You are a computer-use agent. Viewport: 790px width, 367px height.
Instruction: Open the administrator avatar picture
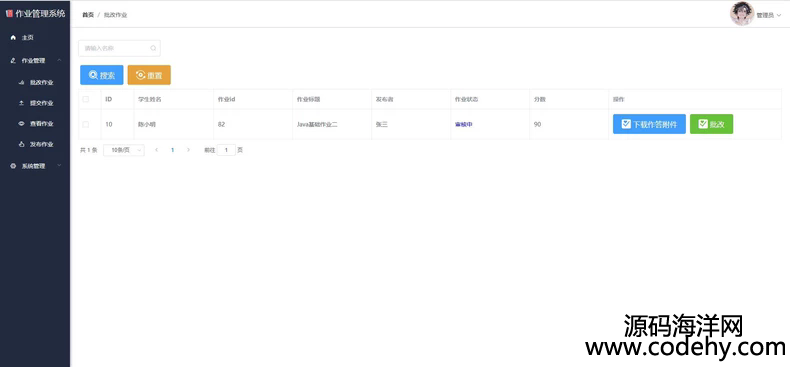click(742, 14)
